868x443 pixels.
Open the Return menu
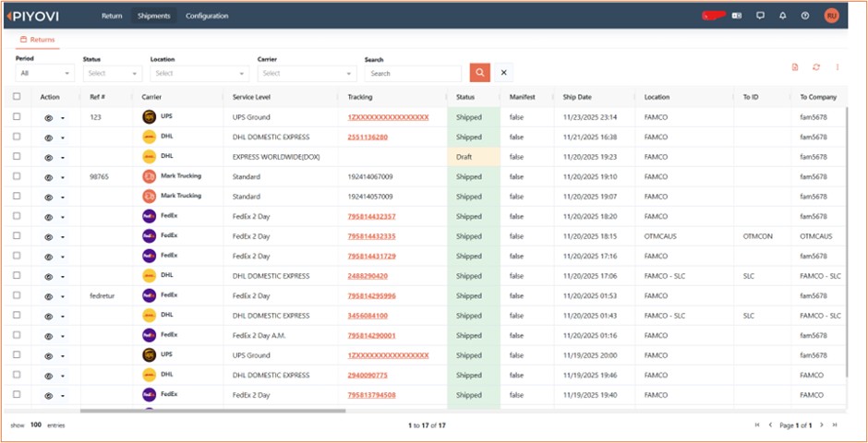pyautogui.click(x=112, y=16)
